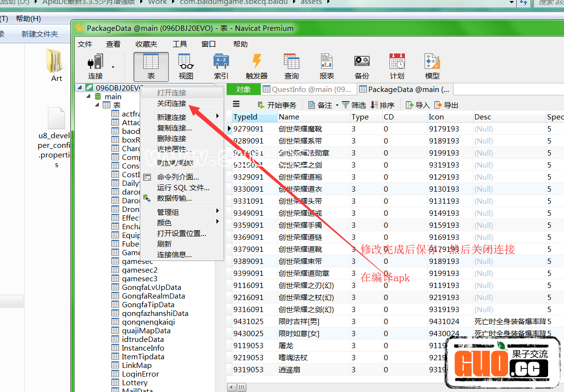Click the Backup (备份) toolbar icon
564x392 pixels.
click(x=362, y=66)
